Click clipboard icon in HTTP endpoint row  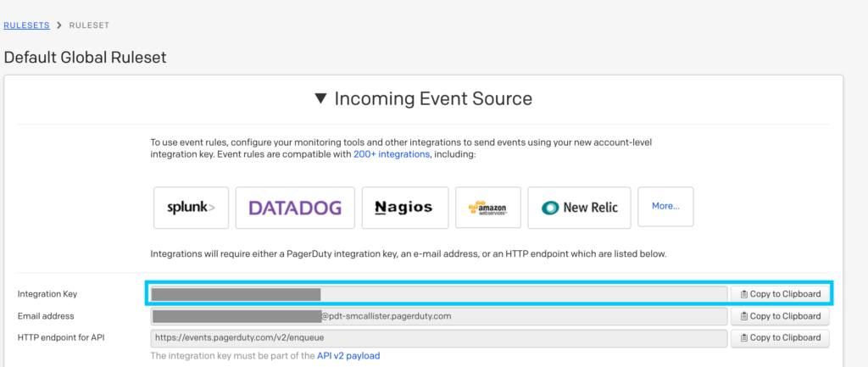(x=743, y=338)
